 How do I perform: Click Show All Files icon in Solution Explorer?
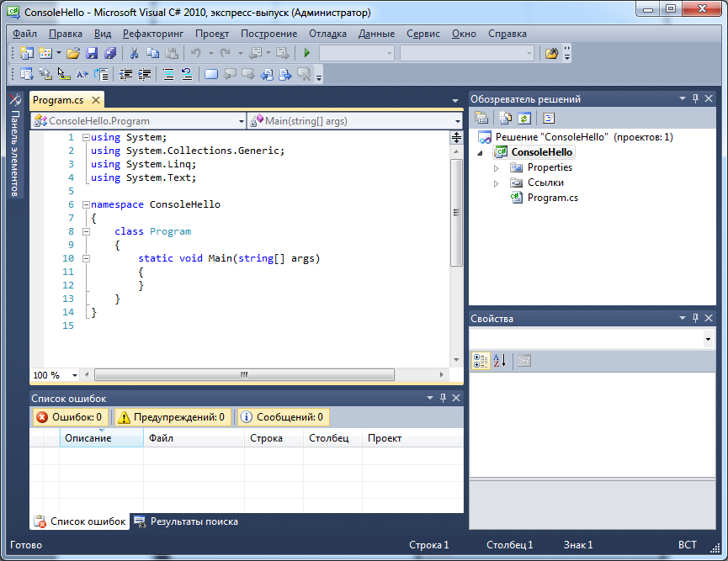coord(505,119)
